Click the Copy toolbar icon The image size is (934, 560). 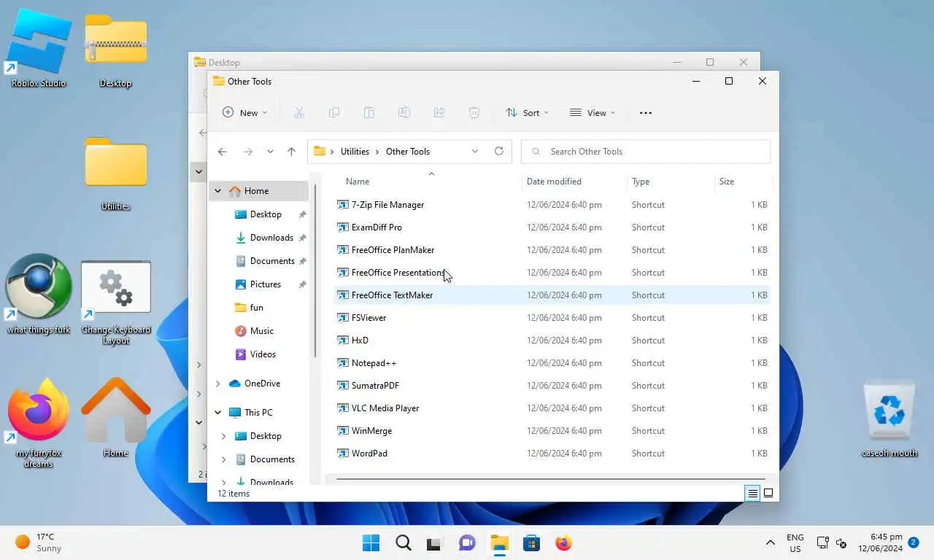[333, 112]
